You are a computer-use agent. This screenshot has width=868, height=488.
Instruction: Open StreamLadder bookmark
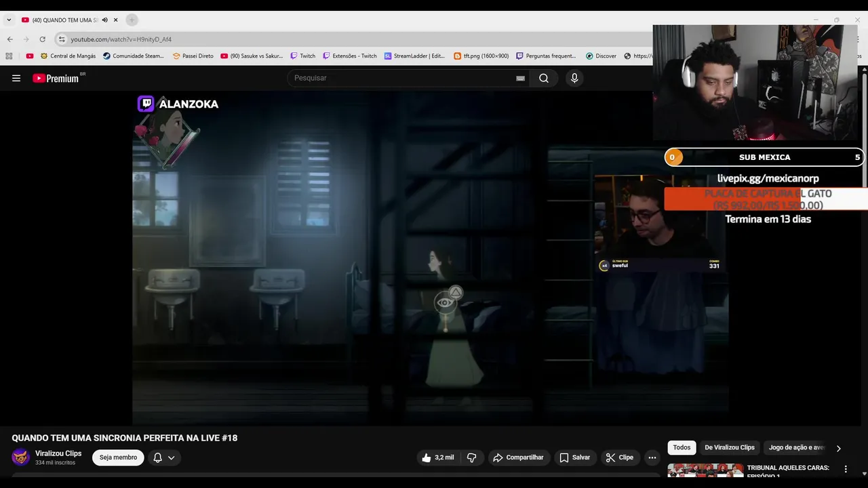[x=414, y=56]
